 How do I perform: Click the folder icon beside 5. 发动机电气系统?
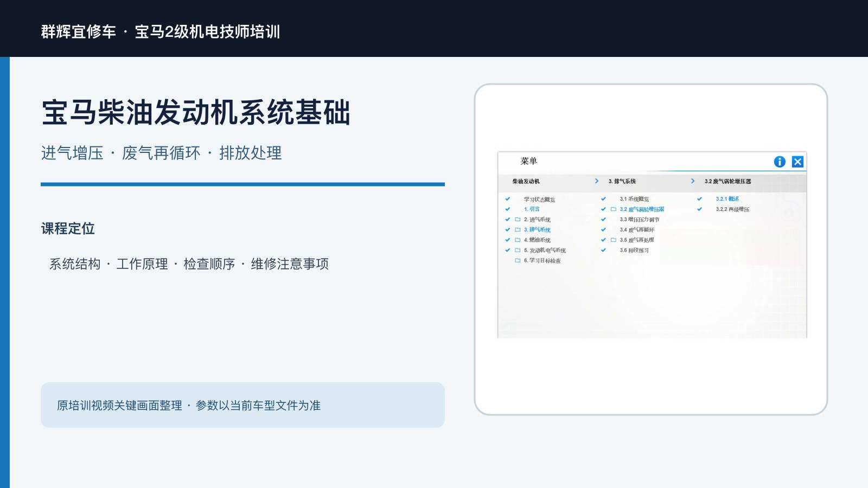click(518, 250)
